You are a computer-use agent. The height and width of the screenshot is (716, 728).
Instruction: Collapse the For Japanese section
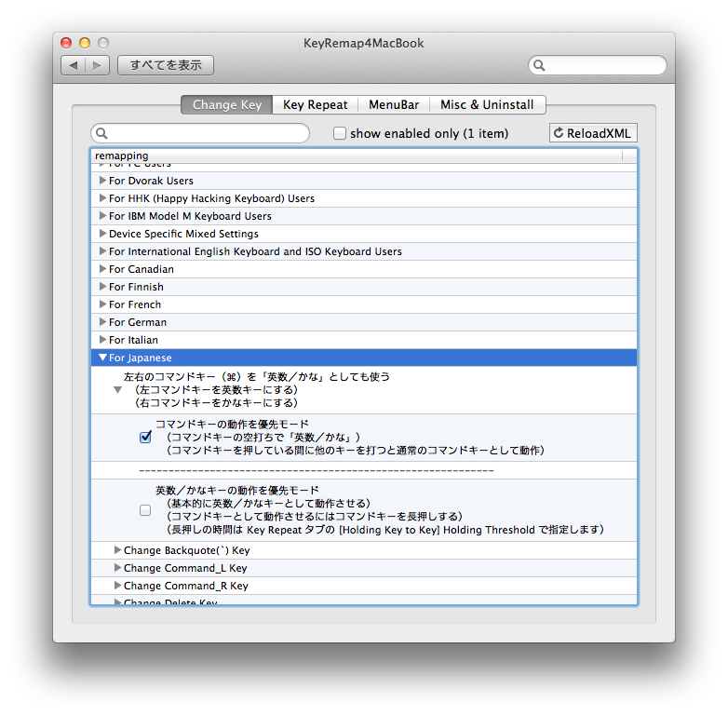103,358
